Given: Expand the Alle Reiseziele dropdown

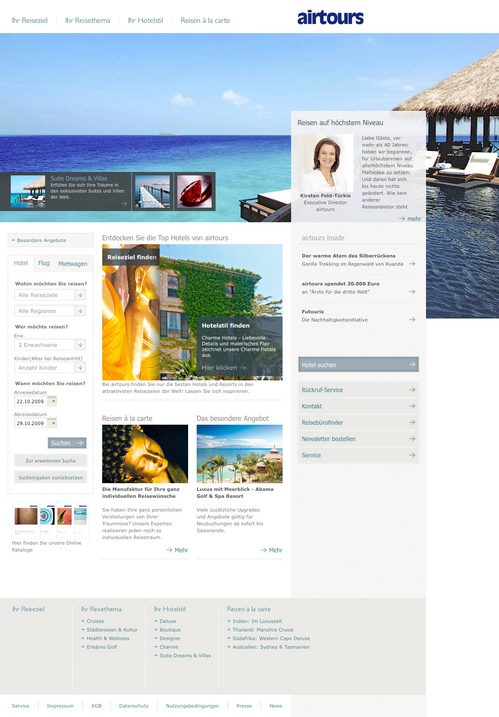Looking at the screenshot, I should pyautogui.click(x=80, y=295).
